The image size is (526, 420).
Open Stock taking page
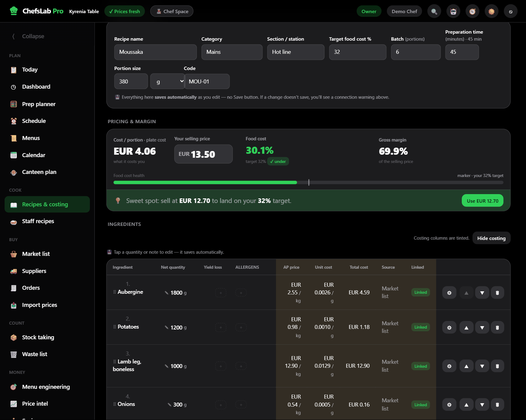47,337
